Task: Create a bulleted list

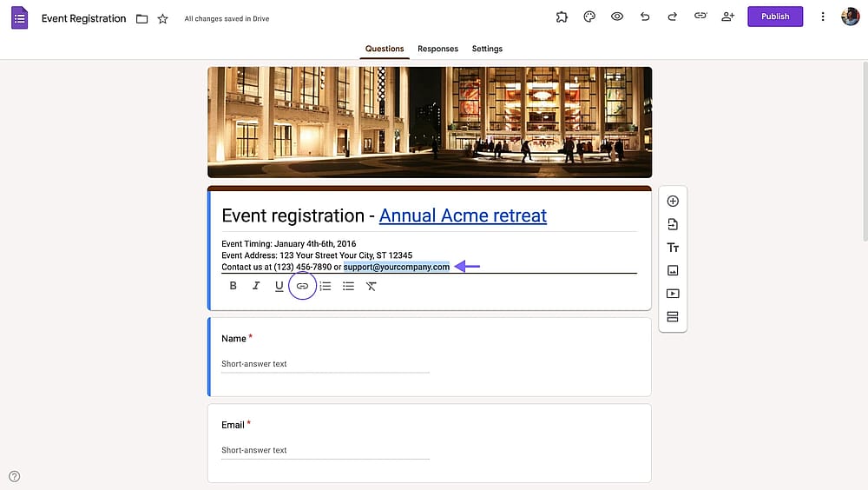Action: [x=348, y=286]
